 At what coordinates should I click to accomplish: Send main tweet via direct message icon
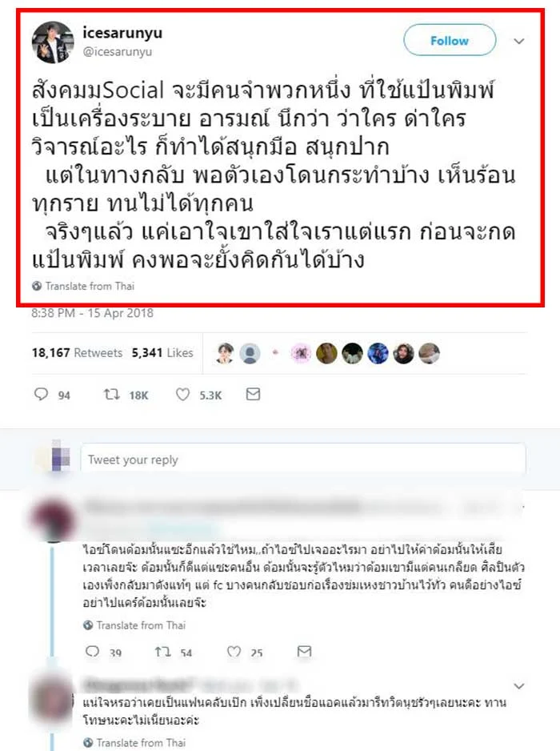253,394
